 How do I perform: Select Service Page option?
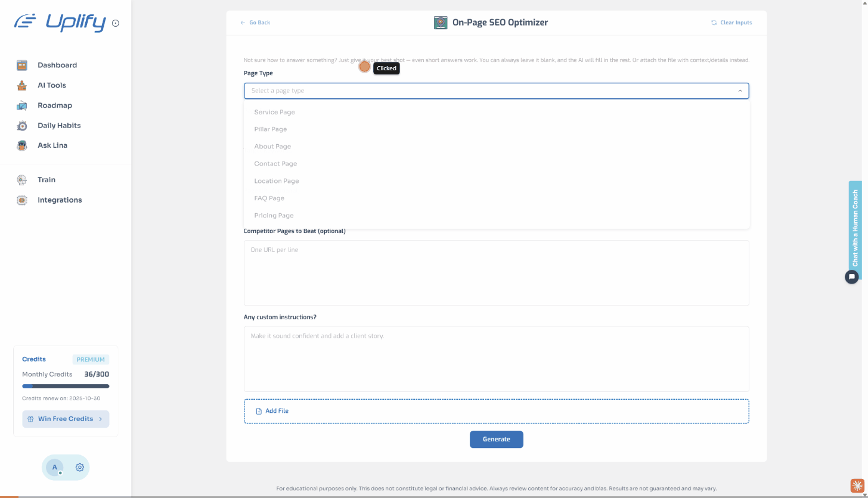(x=274, y=112)
